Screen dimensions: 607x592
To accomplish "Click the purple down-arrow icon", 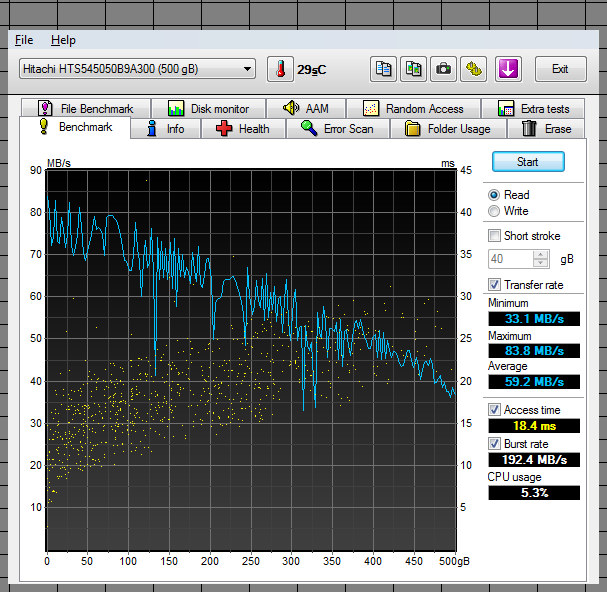I will point(508,69).
